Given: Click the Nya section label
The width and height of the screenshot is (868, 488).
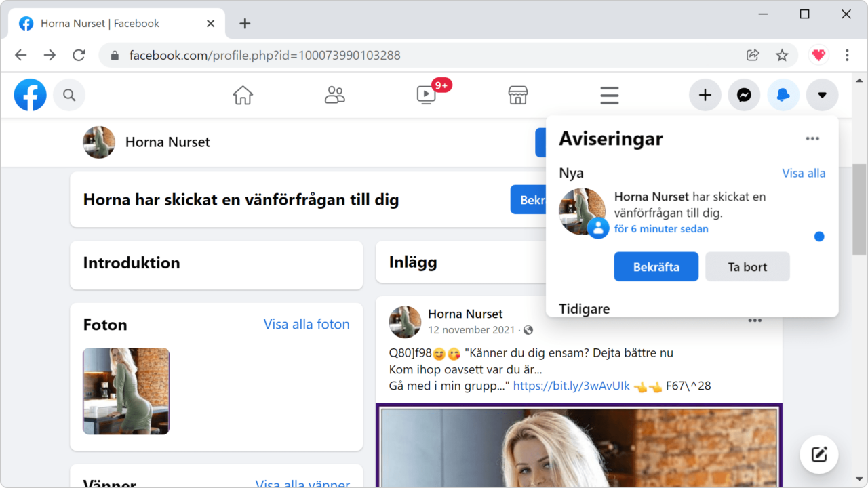Looking at the screenshot, I should coord(571,174).
